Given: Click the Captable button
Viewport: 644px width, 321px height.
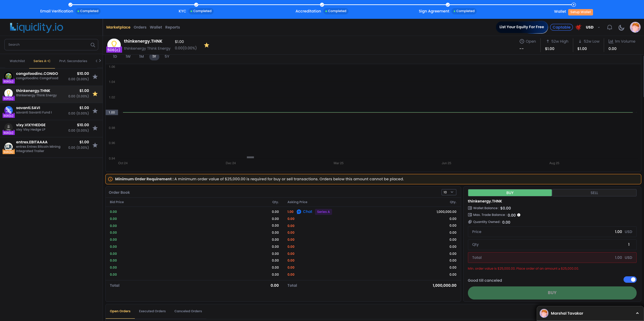Looking at the screenshot, I should pyautogui.click(x=561, y=28).
